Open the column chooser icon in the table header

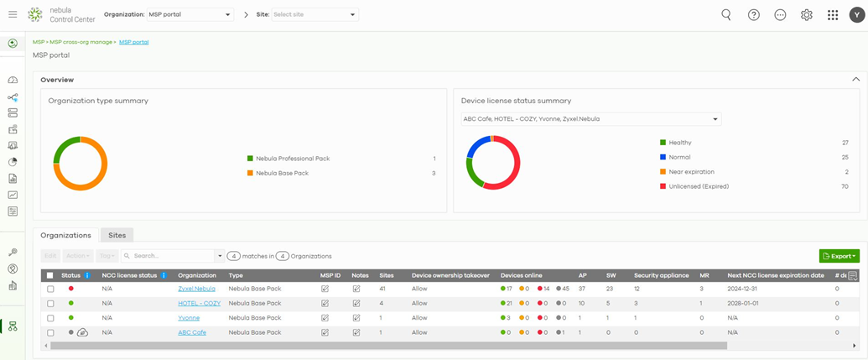(853, 276)
